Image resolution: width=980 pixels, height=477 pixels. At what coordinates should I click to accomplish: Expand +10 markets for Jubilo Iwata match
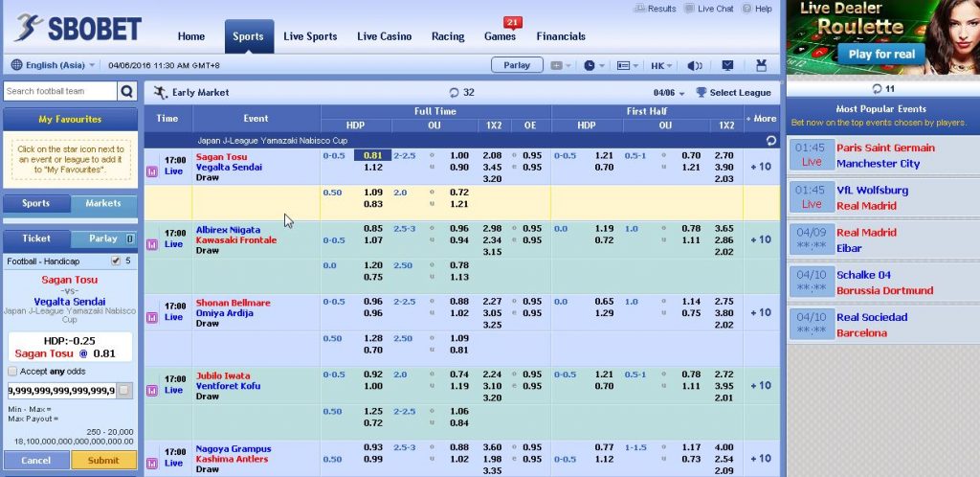pos(761,386)
